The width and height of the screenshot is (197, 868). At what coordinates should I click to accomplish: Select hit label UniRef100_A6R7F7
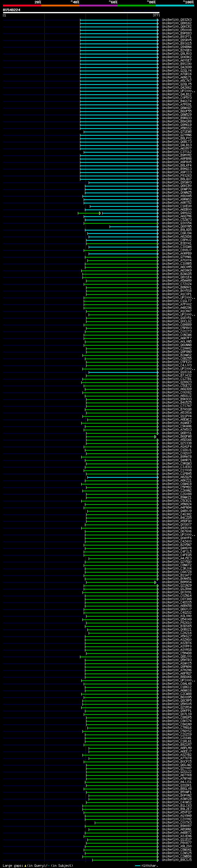(177, 338)
